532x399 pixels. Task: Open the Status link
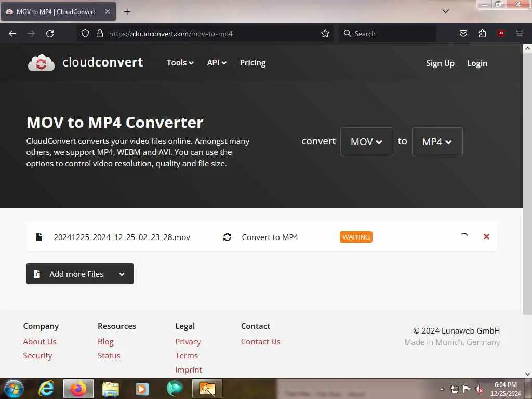click(109, 355)
